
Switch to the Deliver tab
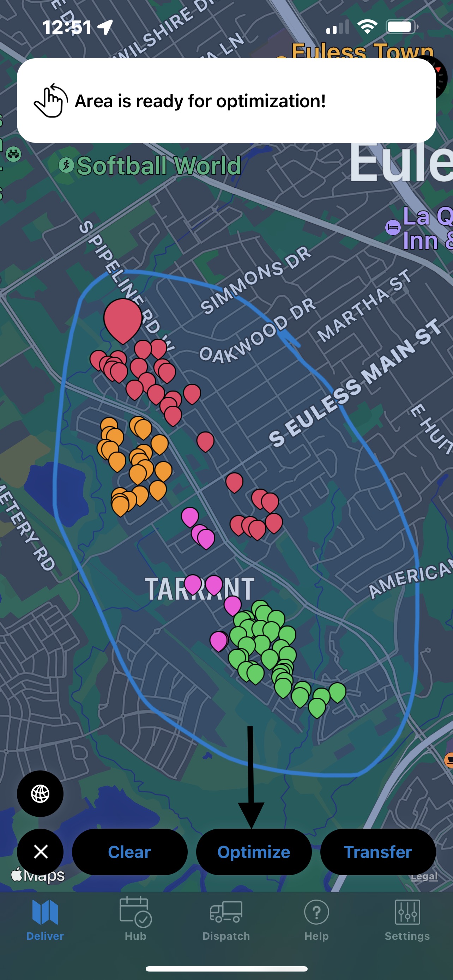tap(45, 919)
